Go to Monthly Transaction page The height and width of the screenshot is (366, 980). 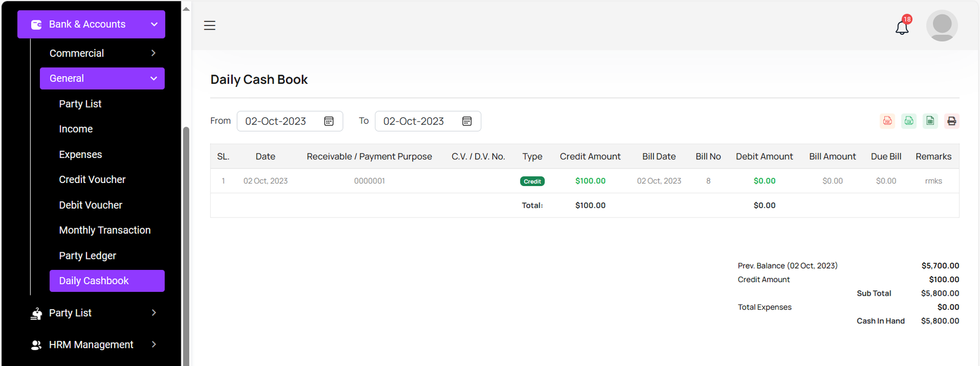point(105,230)
